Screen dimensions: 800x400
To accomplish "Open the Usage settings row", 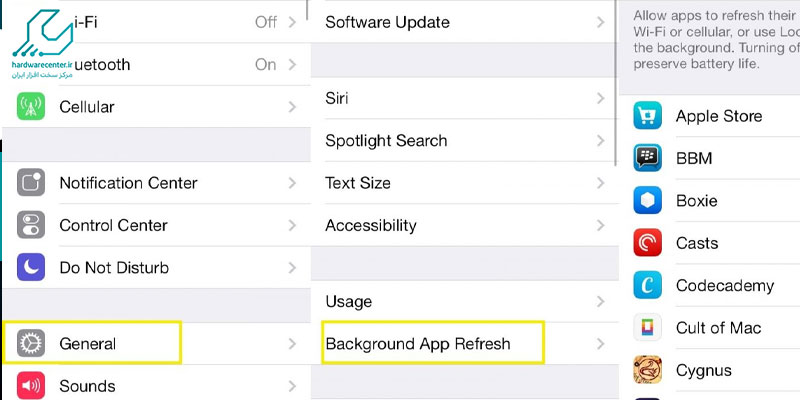I will click(x=348, y=301).
